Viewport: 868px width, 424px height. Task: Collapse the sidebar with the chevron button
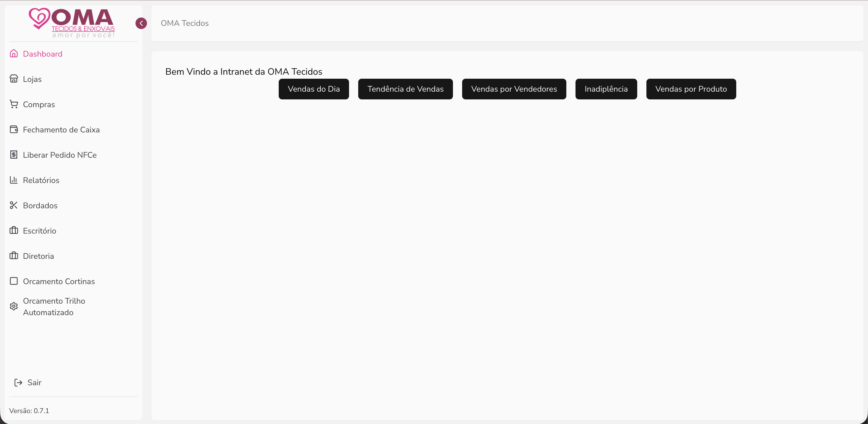click(x=141, y=23)
